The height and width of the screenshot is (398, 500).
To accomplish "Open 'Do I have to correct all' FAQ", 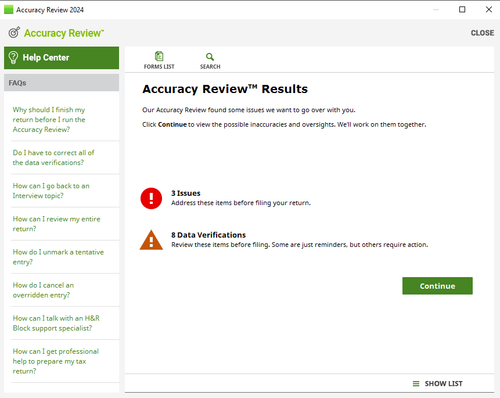I will 53,158.
